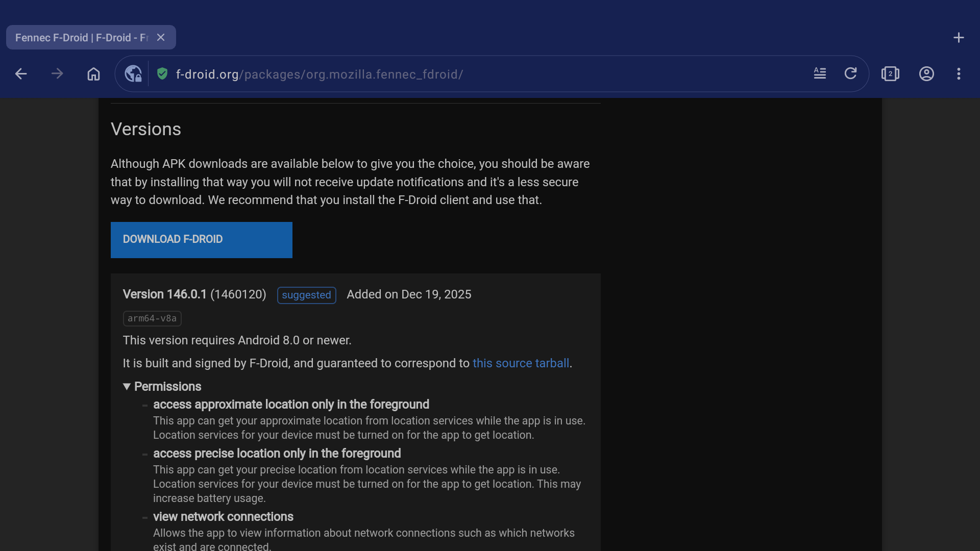Reload the current page
This screenshot has width=980, height=551.
[850, 73]
